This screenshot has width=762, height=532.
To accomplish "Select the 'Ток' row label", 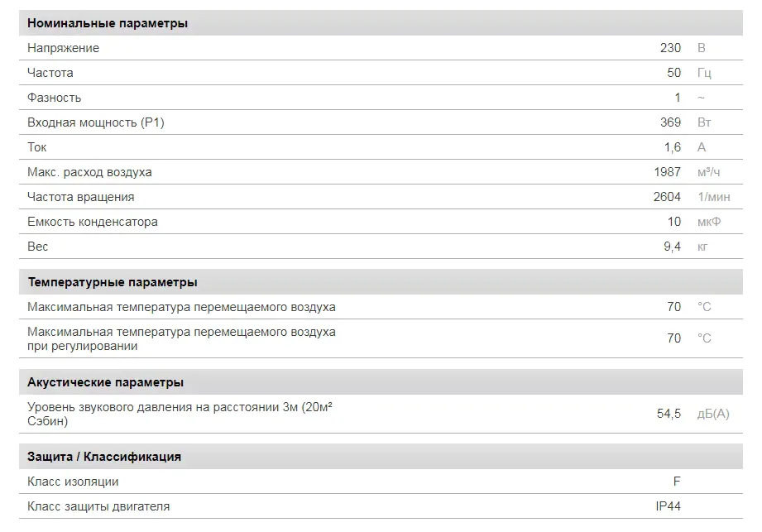I will pyautogui.click(x=37, y=147).
